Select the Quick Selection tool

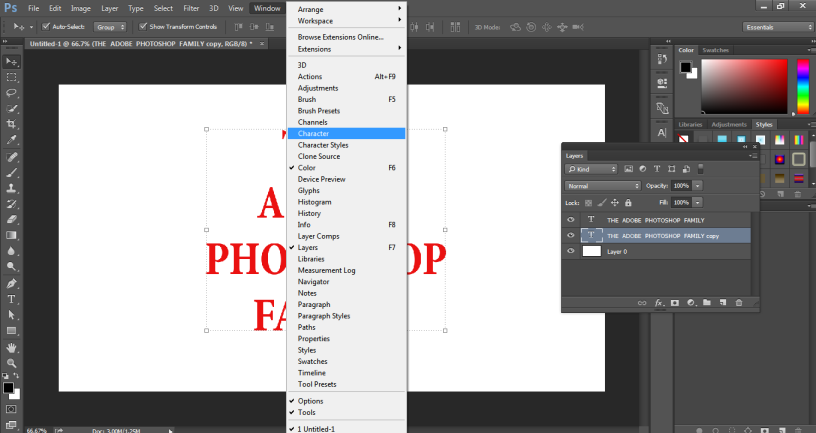(11, 108)
